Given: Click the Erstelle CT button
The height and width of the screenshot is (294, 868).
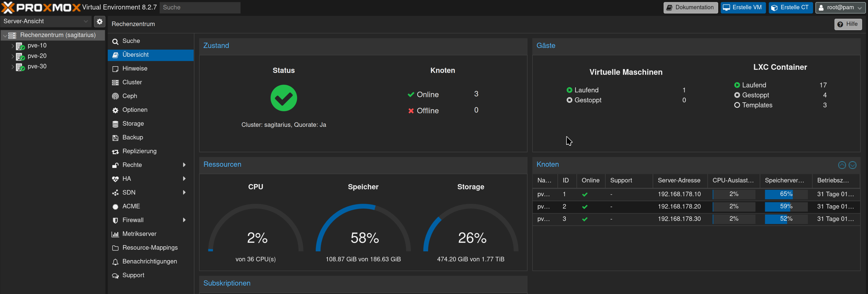Looking at the screenshot, I should click(790, 7).
